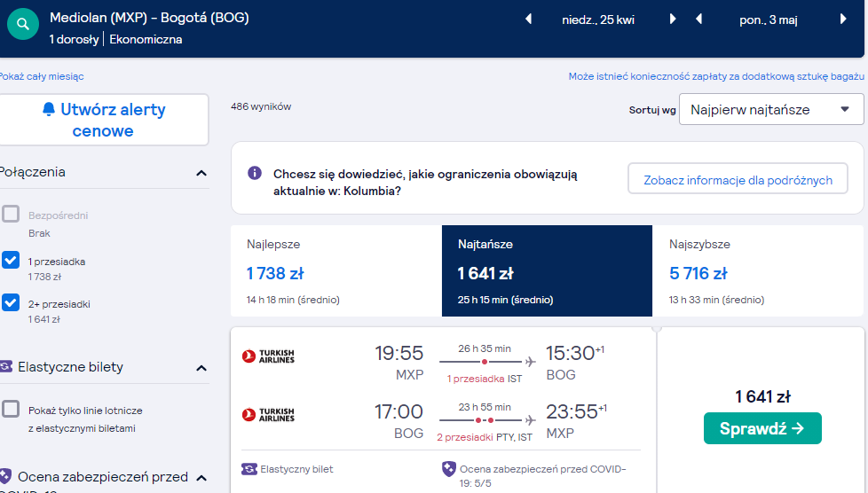Viewport: 868px width, 493px height.
Task: Uncheck the 2+ przesiadki filter
Action: point(11,302)
